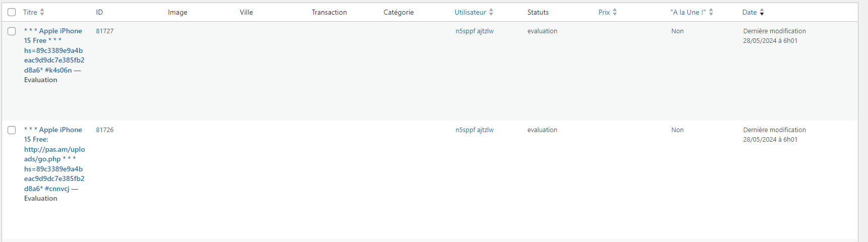
Task: Sort by the "A la Une !" column
Action: pyautogui.click(x=688, y=12)
